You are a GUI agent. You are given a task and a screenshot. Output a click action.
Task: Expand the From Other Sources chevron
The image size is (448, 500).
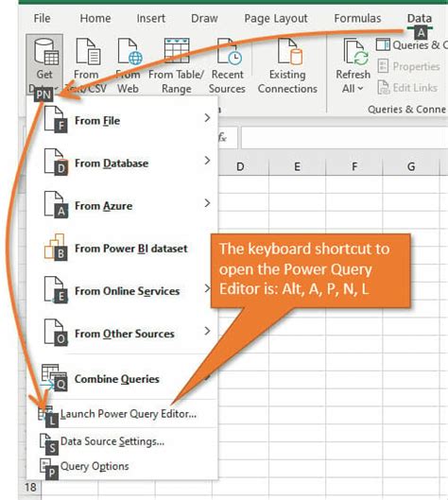click(207, 331)
